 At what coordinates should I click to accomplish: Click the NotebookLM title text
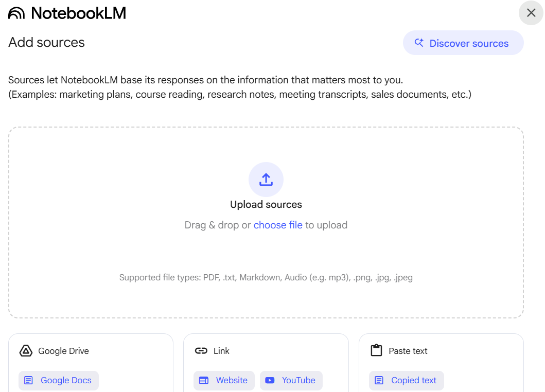point(79,13)
